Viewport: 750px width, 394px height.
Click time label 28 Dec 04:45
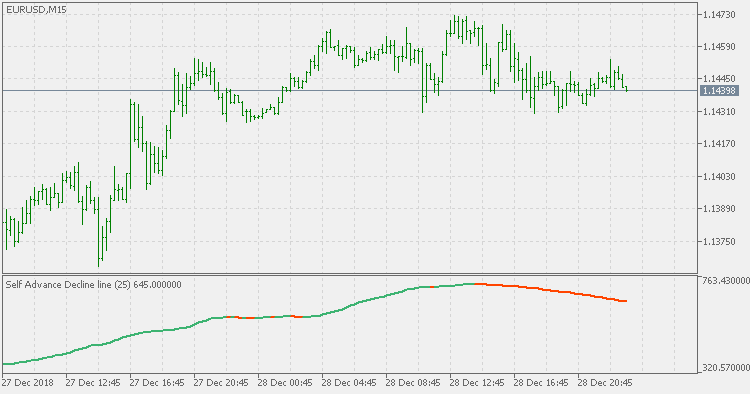click(349, 383)
